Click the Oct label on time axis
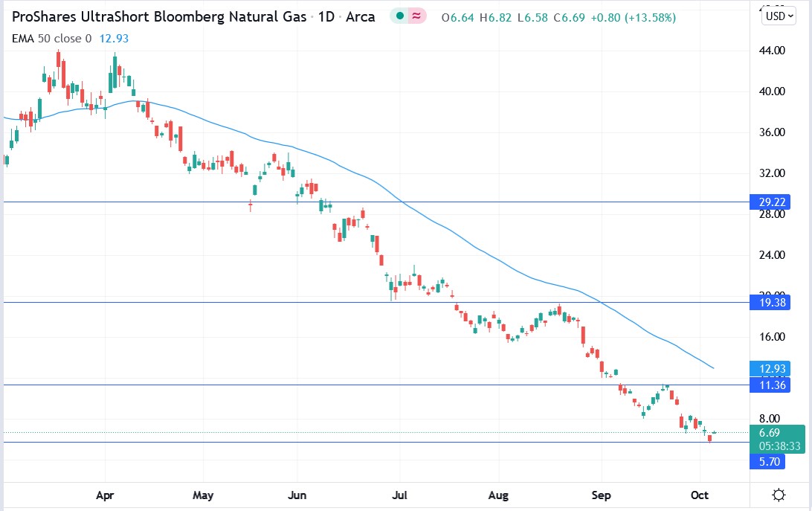Screen dimensions: 812x511 pyautogui.click(x=700, y=495)
